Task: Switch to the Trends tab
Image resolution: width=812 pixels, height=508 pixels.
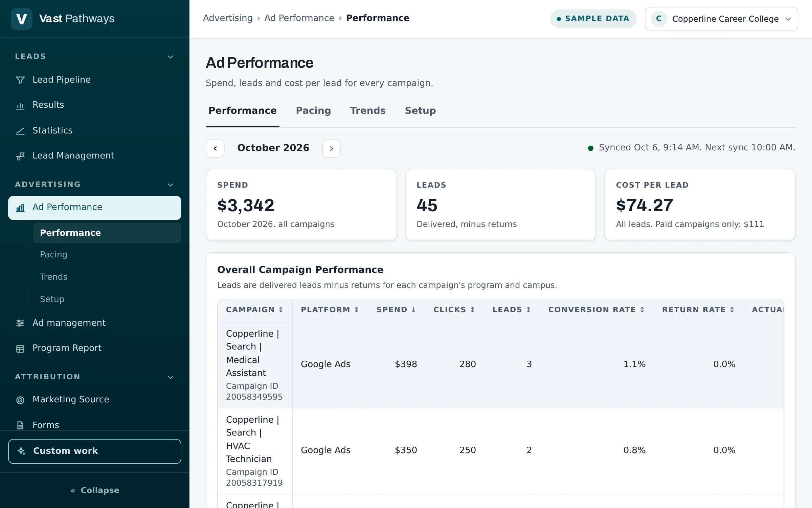Action: 368,111
